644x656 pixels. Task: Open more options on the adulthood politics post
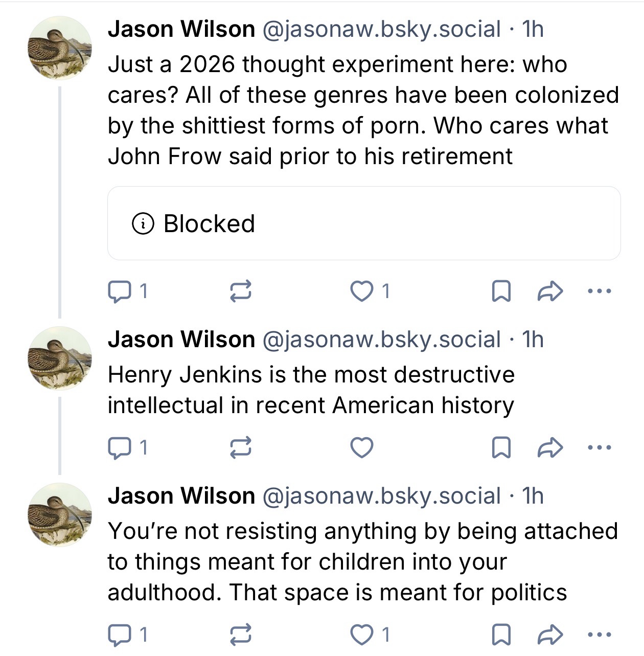[x=599, y=635]
